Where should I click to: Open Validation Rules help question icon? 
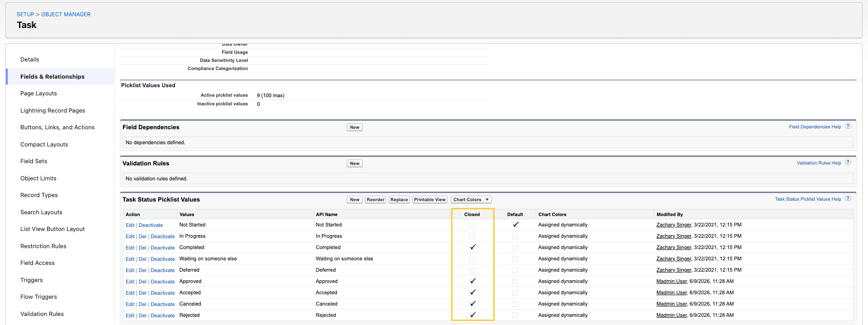click(x=848, y=162)
